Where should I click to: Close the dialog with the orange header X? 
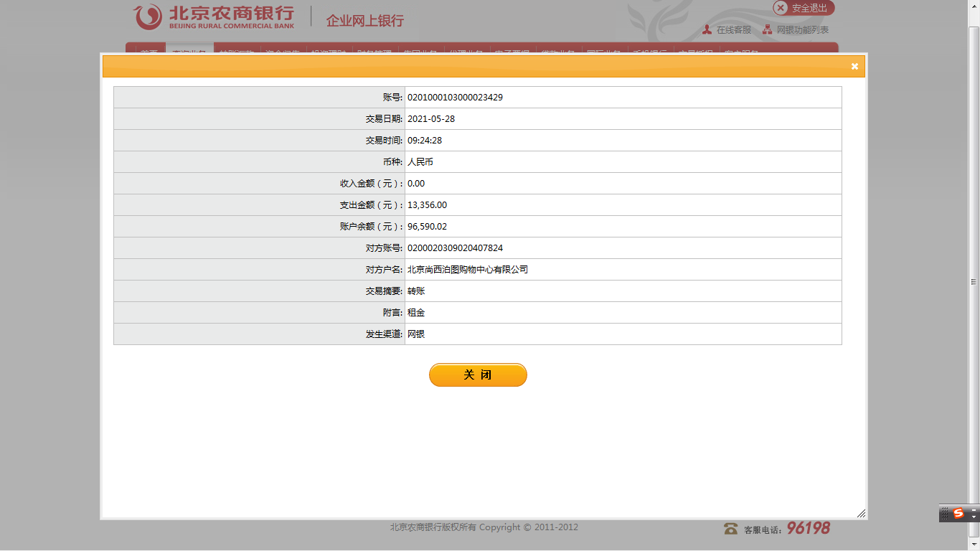click(854, 66)
